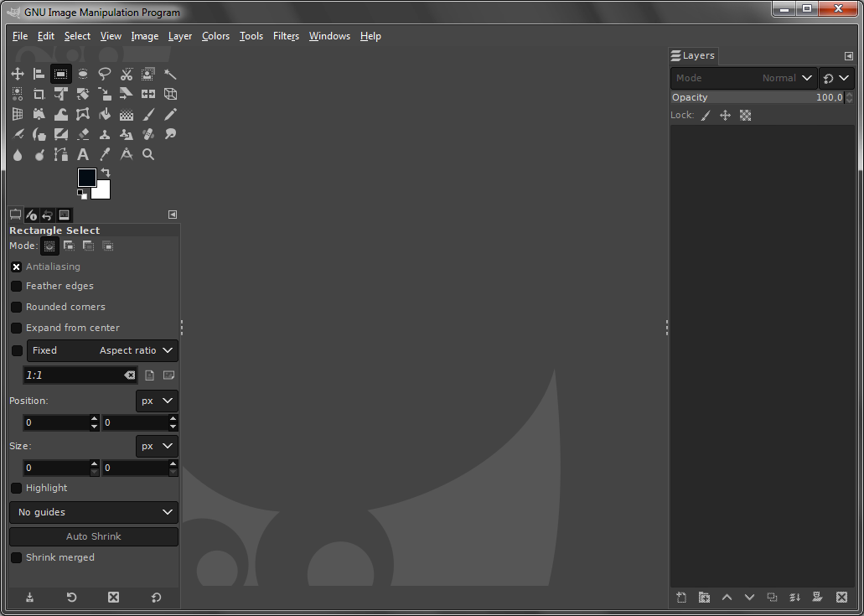
Task: Open the Filters menu
Action: (x=286, y=36)
